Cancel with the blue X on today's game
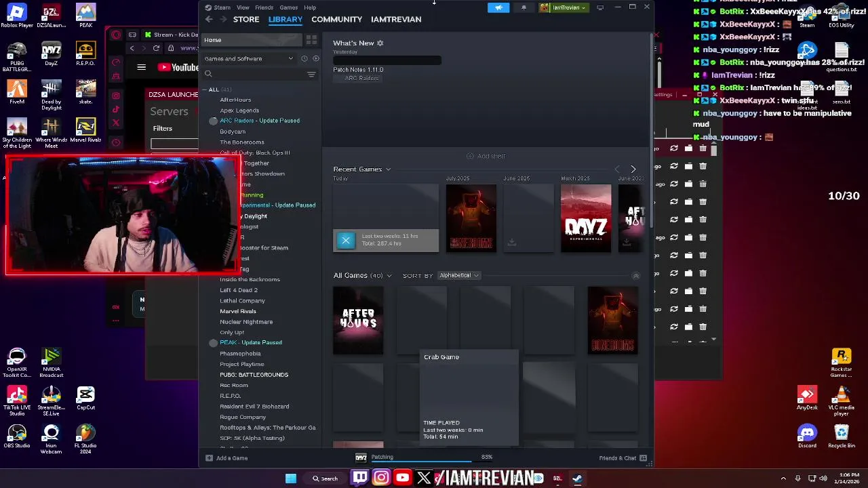The width and height of the screenshot is (868, 488). [x=346, y=240]
